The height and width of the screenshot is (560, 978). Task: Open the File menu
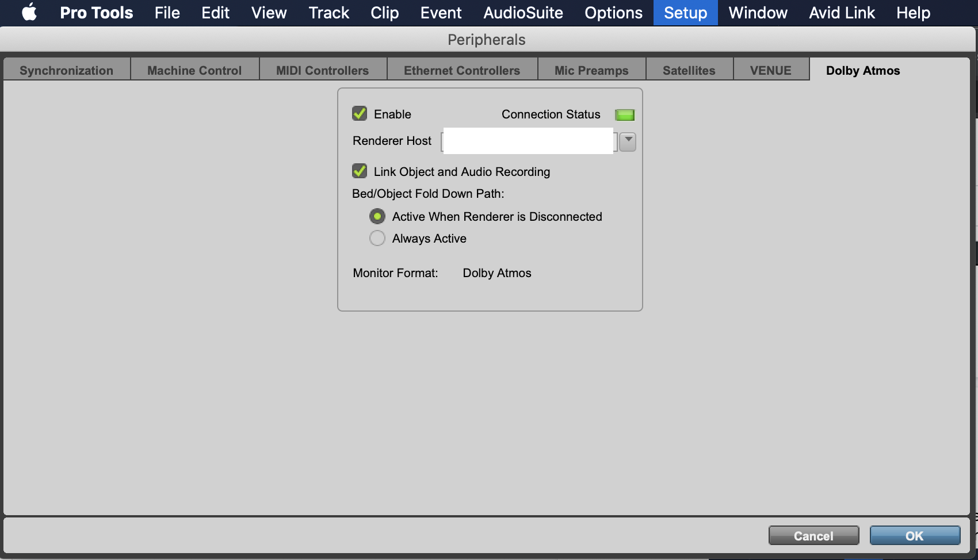coord(167,13)
